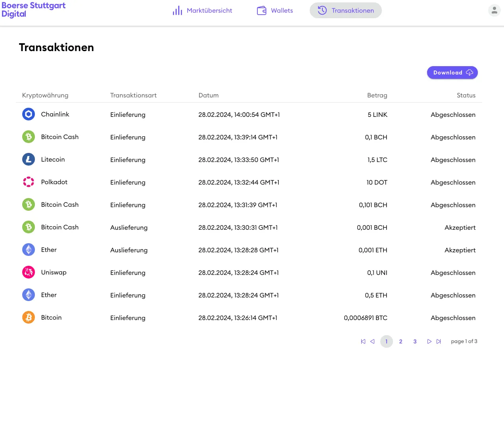Select the current page 1 button
Screen dimensions: 504x427
[x=386, y=341]
